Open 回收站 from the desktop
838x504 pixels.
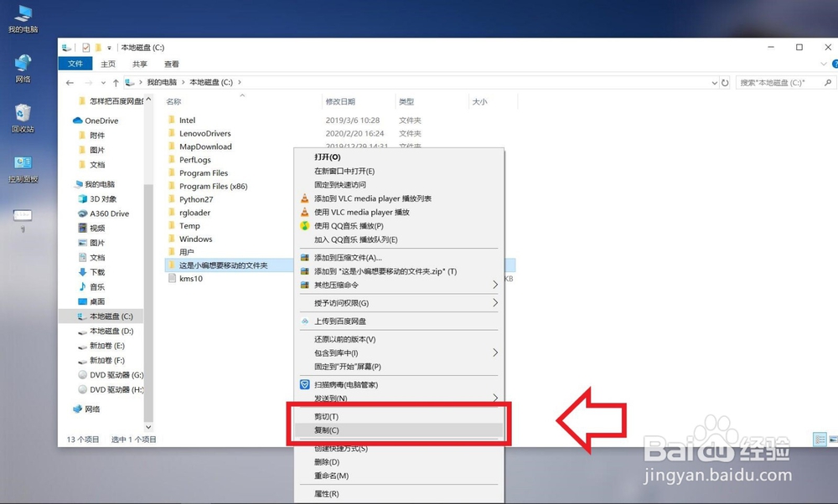pyautogui.click(x=23, y=113)
